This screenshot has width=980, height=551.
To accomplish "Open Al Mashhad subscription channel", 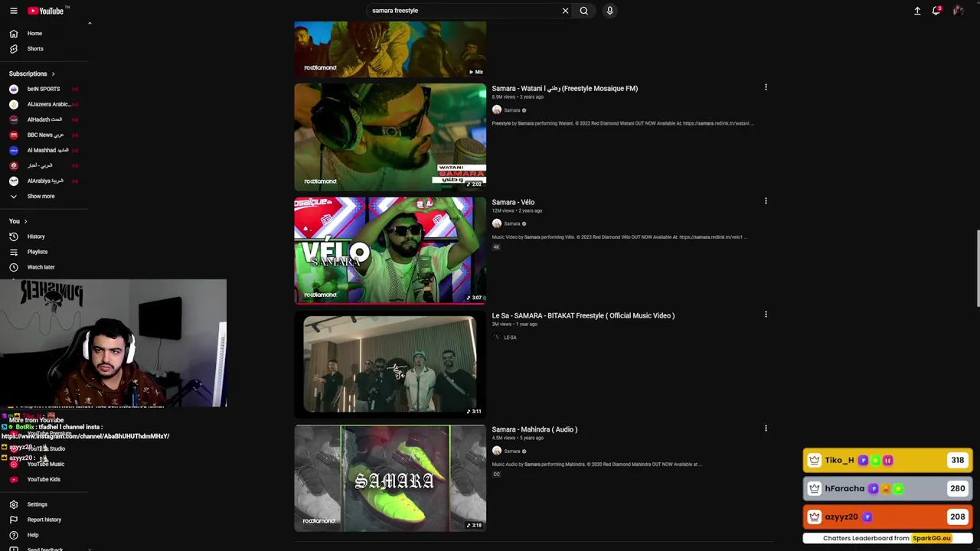I will [x=44, y=150].
